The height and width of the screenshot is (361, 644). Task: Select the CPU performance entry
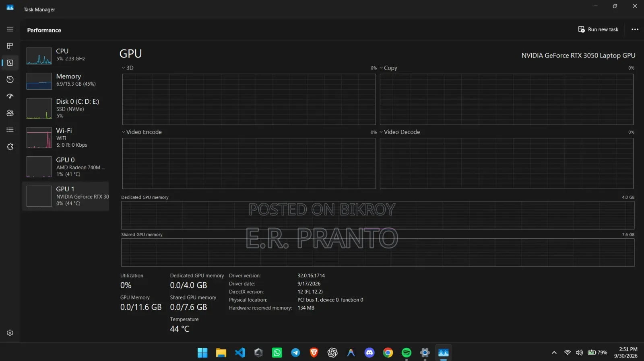tap(66, 55)
